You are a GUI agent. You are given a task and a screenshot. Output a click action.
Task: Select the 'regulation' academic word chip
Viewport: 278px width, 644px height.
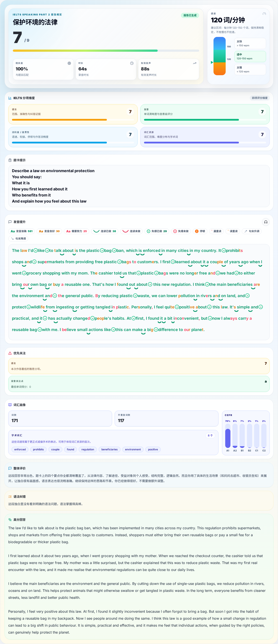88,449
